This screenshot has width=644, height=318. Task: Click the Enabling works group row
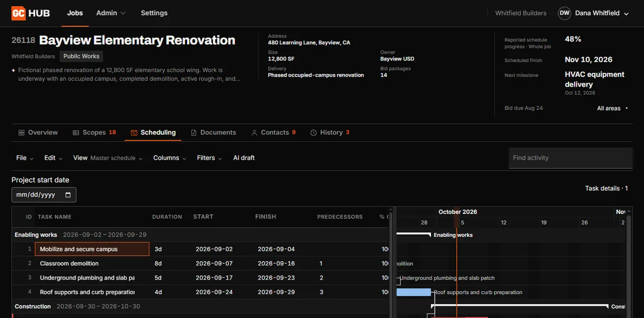pos(200,235)
